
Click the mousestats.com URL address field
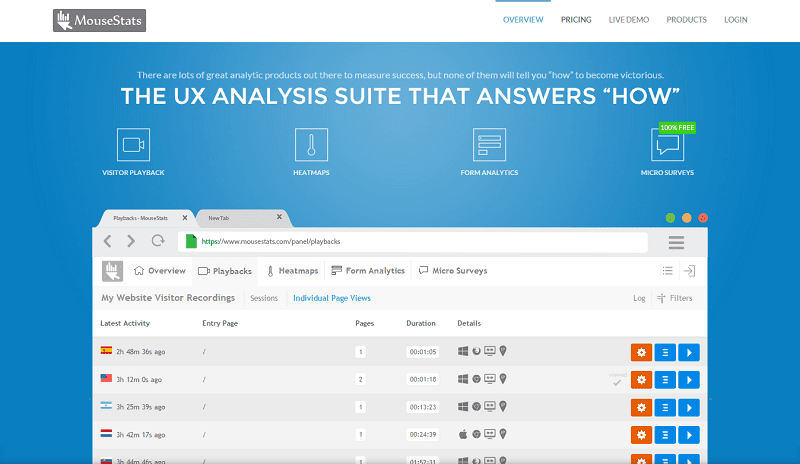pyautogui.click(x=413, y=242)
